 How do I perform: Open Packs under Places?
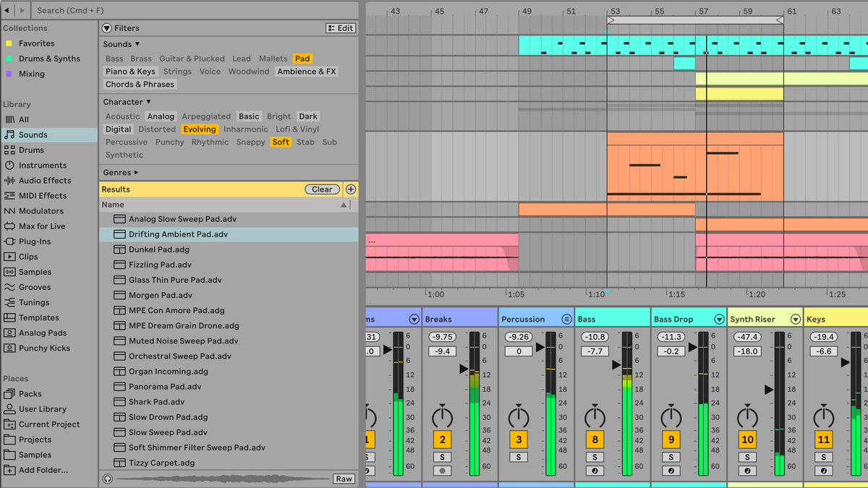pos(32,393)
